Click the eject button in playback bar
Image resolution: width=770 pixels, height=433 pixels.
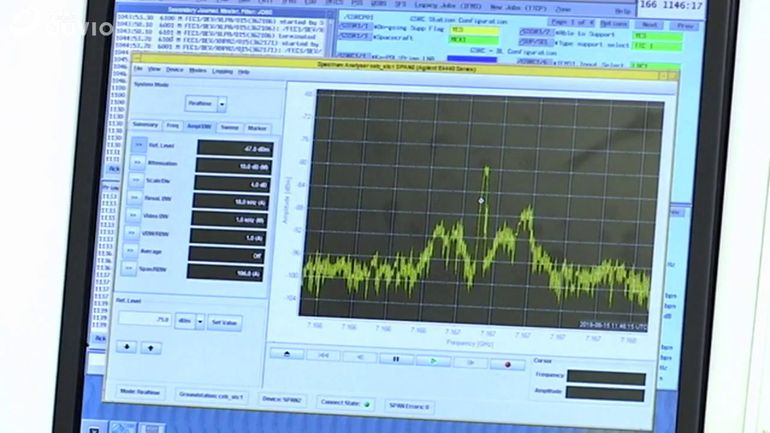pos(287,355)
